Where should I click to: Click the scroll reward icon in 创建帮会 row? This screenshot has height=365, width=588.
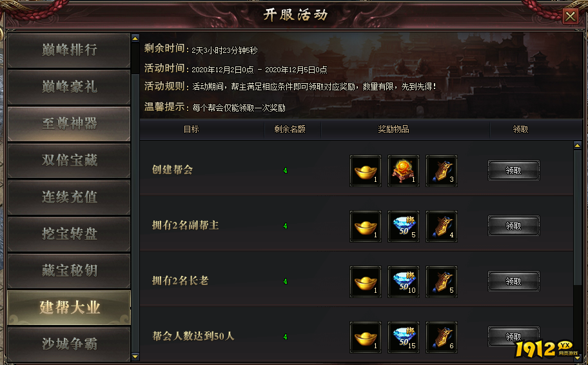pyautogui.click(x=442, y=171)
